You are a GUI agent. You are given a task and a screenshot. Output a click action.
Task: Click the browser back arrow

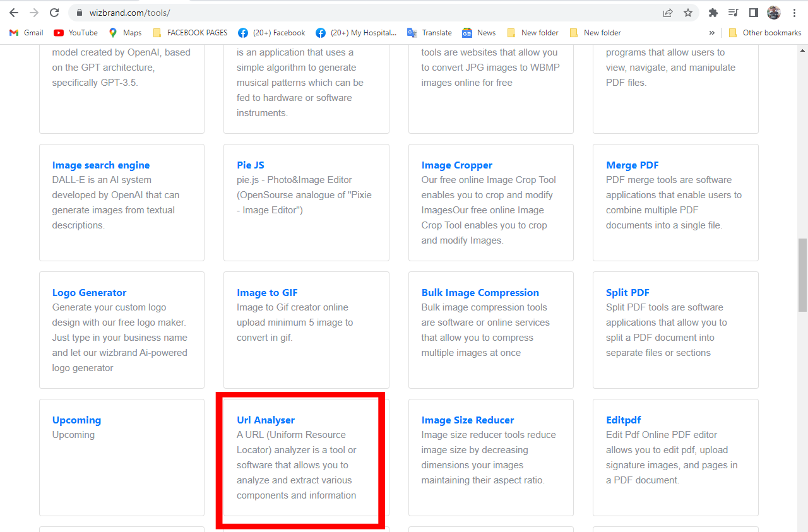14,13
